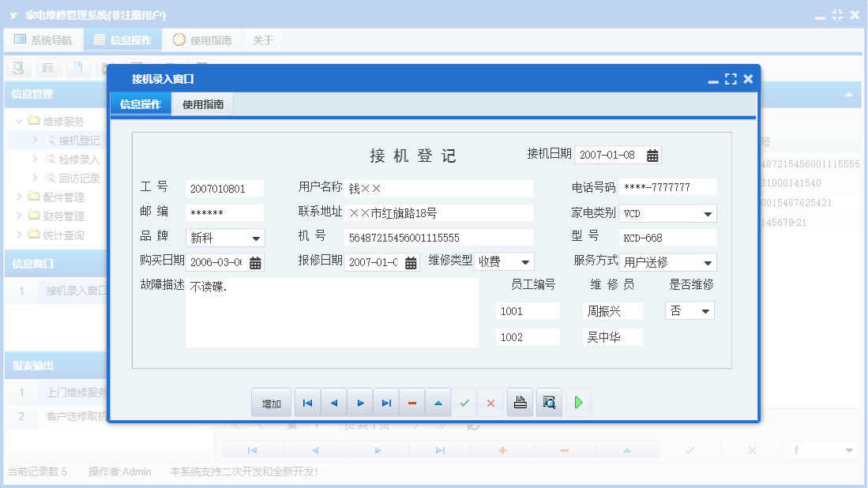
Task: Run report with green play icon
Action: click(577, 402)
